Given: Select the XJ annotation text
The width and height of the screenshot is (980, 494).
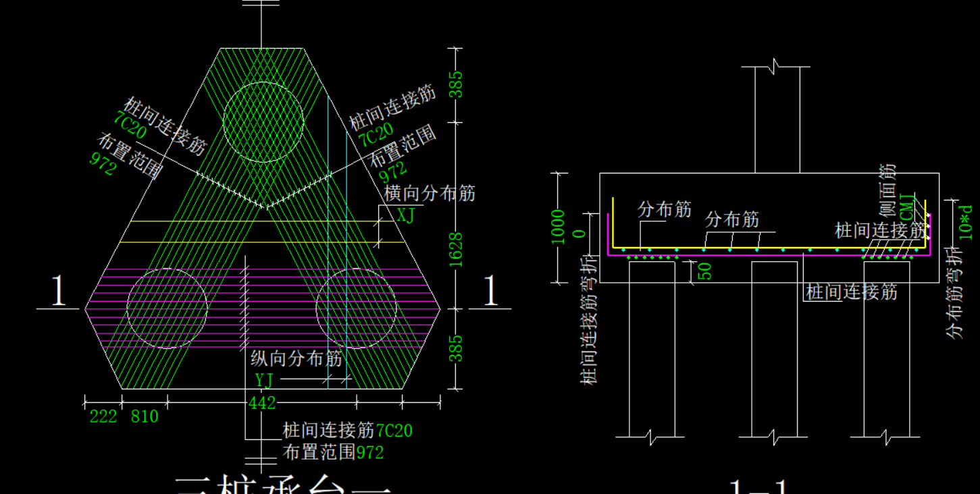Looking at the screenshot, I should point(406,215).
